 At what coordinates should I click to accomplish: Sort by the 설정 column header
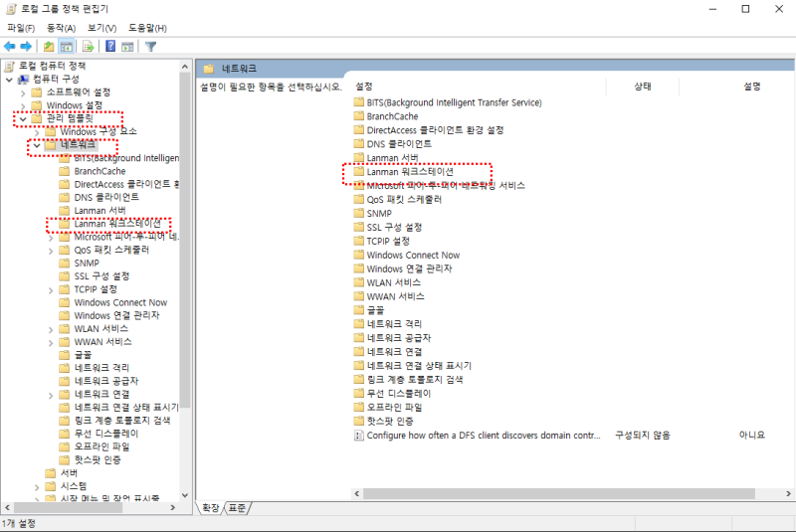coord(364,87)
